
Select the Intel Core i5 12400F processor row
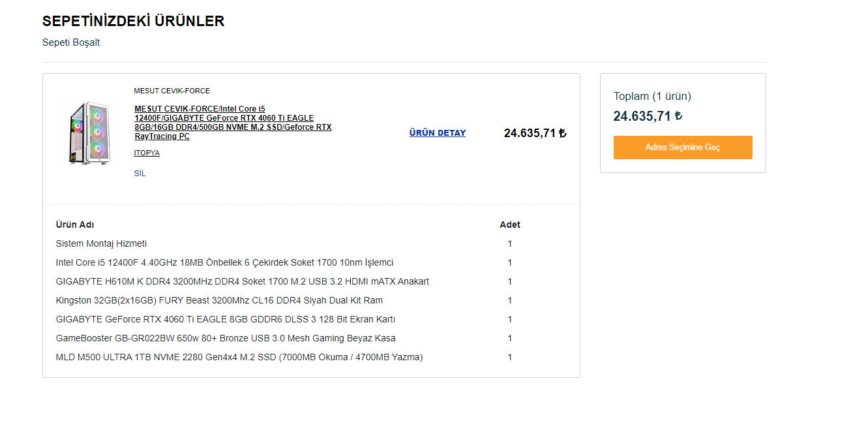pyautogui.click(x=224, y=262)
